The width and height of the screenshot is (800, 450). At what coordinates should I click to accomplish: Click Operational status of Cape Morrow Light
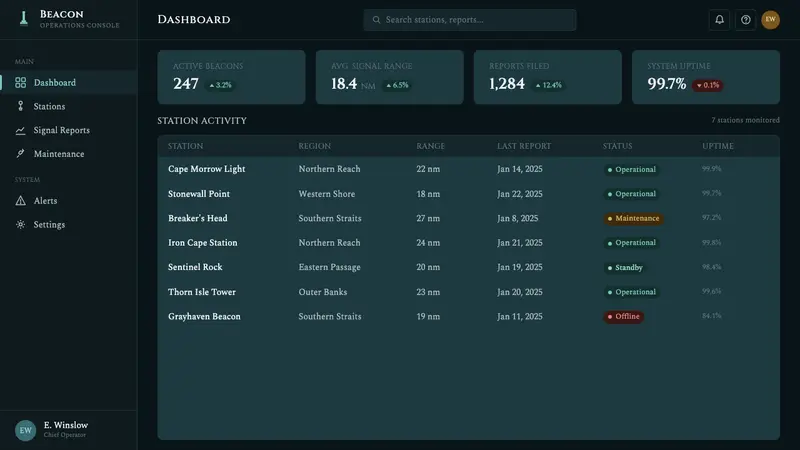[632, 169]
